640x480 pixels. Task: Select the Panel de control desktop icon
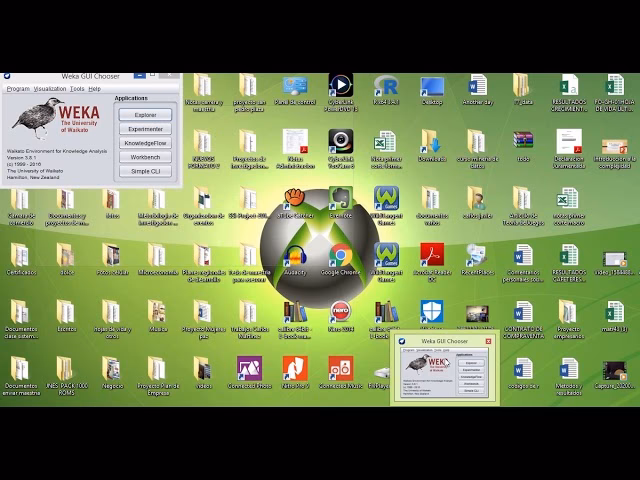295,90
